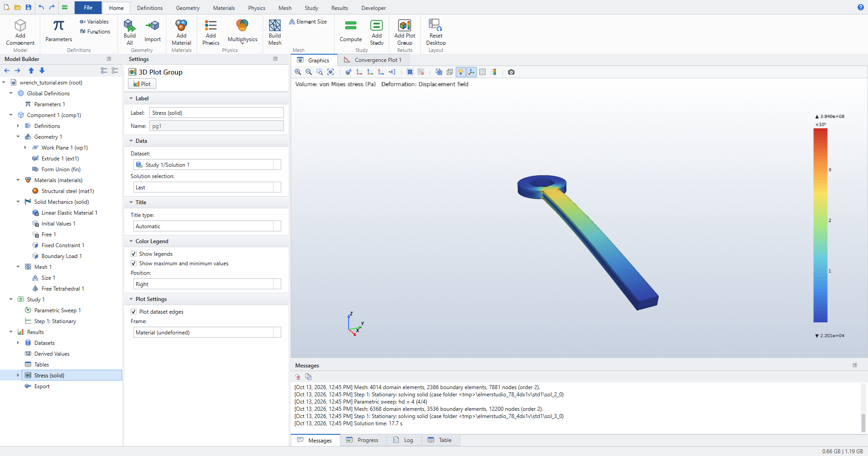Switch to Convergence Plot 1 tab
The image size is (868, 456).
point(373,60)
